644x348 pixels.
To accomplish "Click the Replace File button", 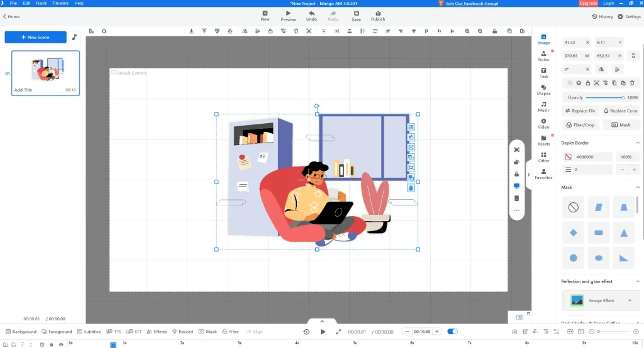I will point(580,111).
